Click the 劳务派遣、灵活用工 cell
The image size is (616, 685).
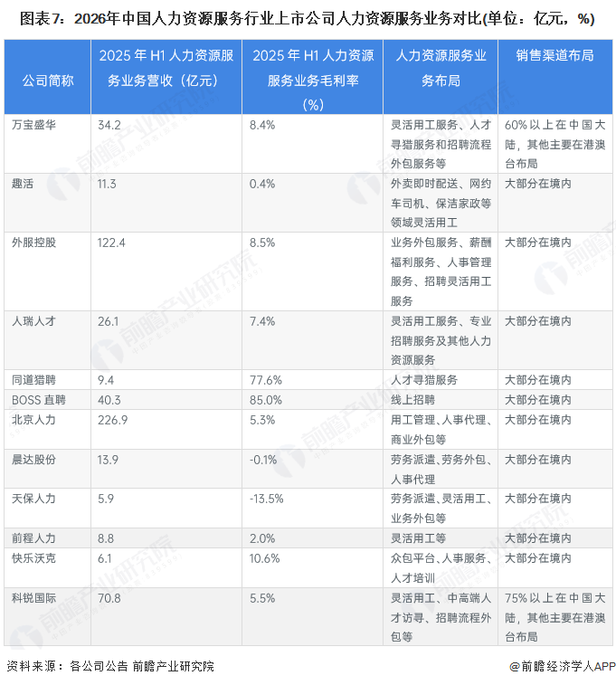click(x=441, y=508)
